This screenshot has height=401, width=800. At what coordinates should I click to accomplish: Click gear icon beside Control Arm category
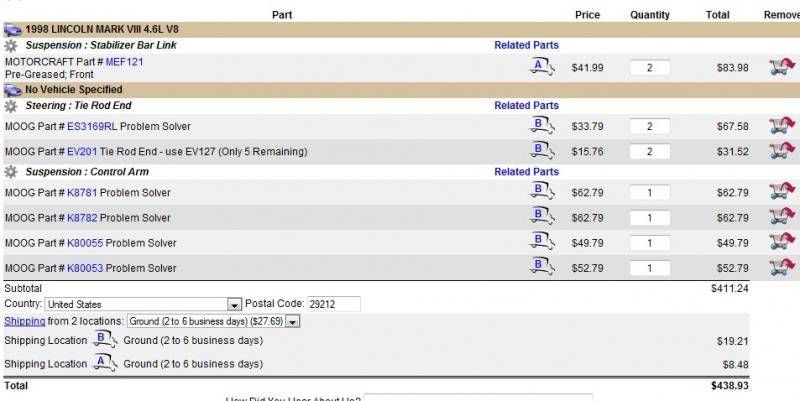click(x=11, y=172)
